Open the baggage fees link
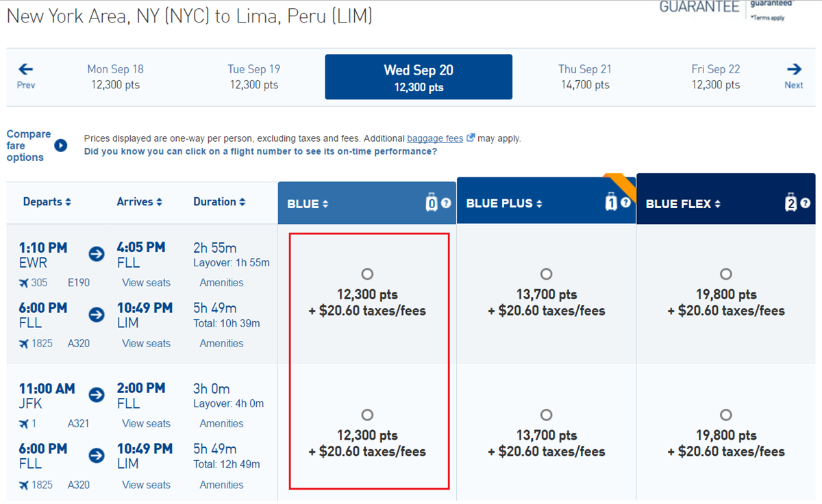This screenshot has height=504, width=822. [435, 138]
